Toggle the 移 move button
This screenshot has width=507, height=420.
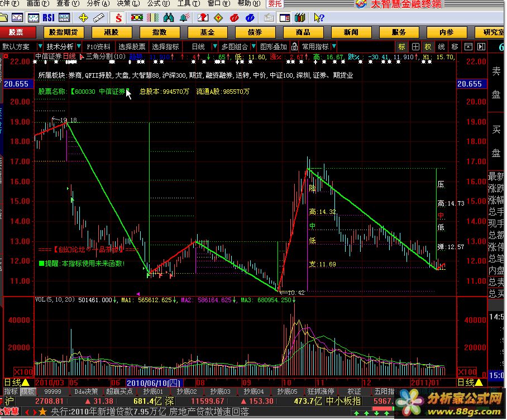tap(455, 46)
